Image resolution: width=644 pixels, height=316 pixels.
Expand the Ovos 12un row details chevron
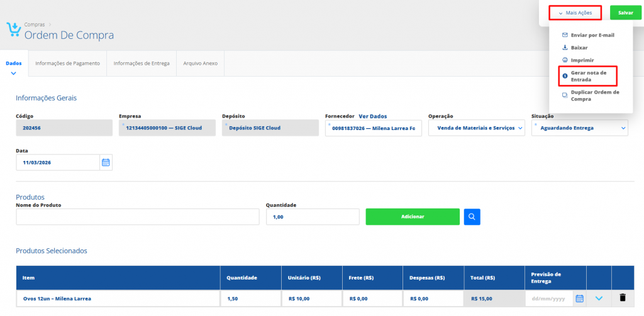pyautogui.click(x=599, y=298)
